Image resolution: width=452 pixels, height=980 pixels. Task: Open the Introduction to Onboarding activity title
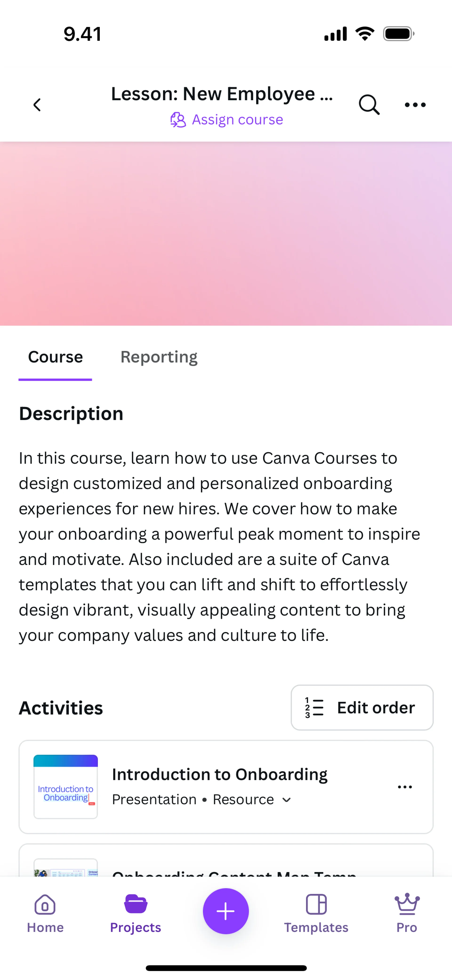(x=220, y=775)
